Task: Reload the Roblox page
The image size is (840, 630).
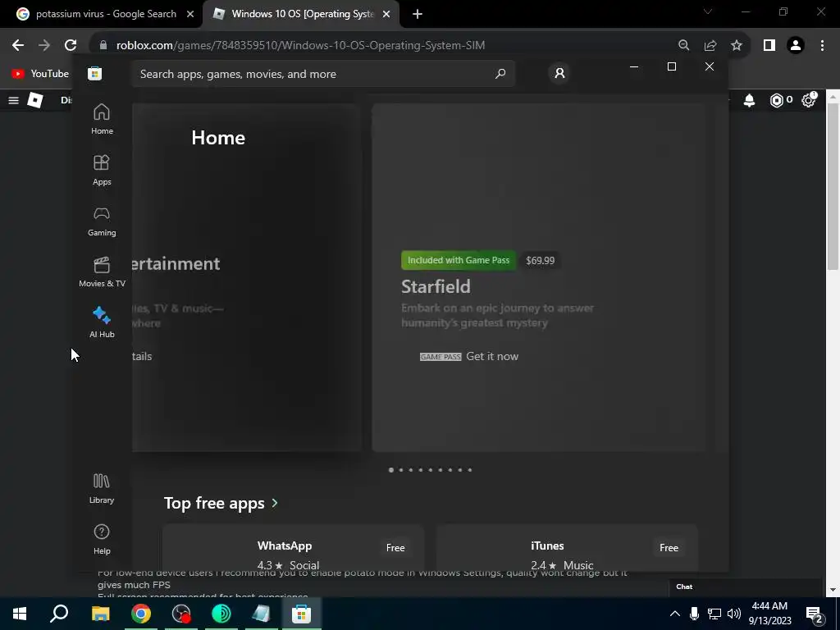Action: [71, 45]
